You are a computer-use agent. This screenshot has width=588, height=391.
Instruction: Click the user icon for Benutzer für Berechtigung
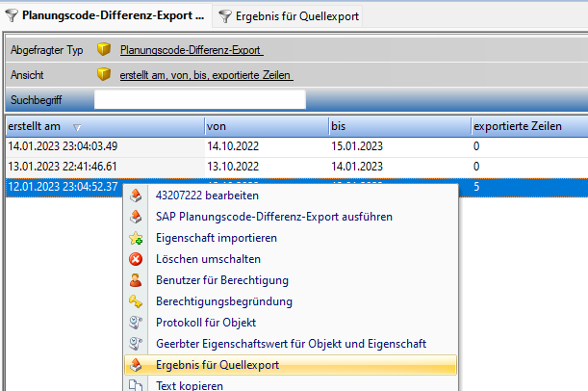[137, 280]
